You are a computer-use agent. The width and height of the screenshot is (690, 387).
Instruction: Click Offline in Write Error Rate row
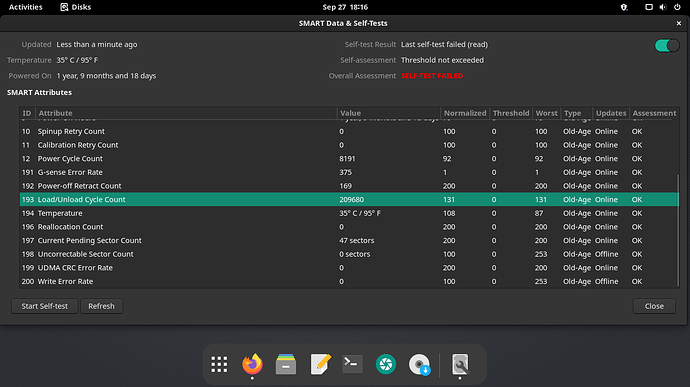click(606, 281)
